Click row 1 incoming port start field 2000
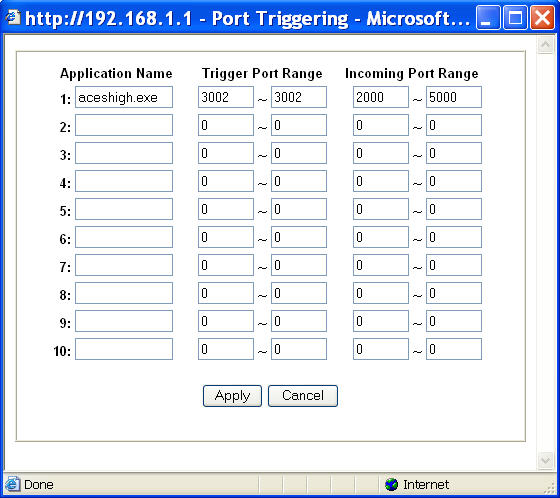 coord(381,97)
